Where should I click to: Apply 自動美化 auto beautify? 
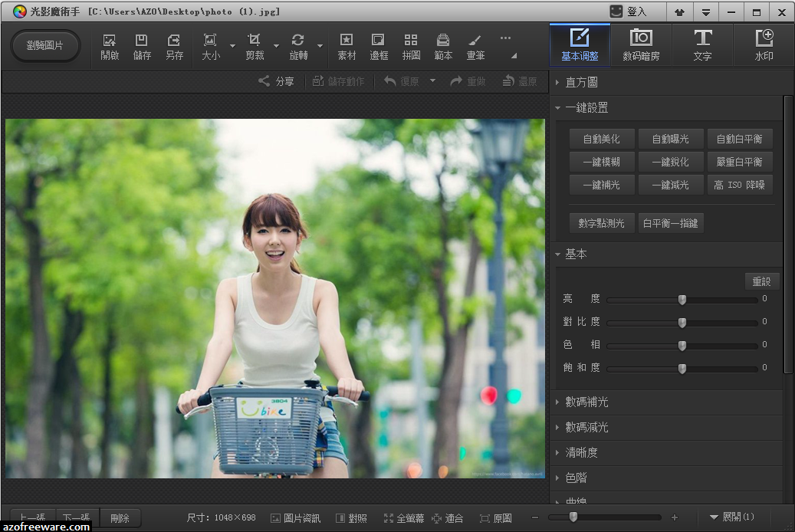tap(601, 139)
